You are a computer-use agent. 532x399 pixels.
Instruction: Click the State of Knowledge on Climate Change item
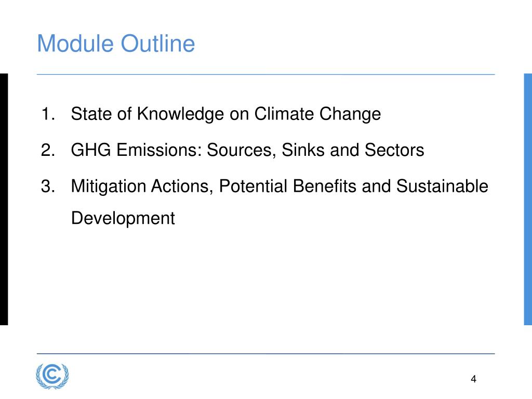[x=226, y=114]
